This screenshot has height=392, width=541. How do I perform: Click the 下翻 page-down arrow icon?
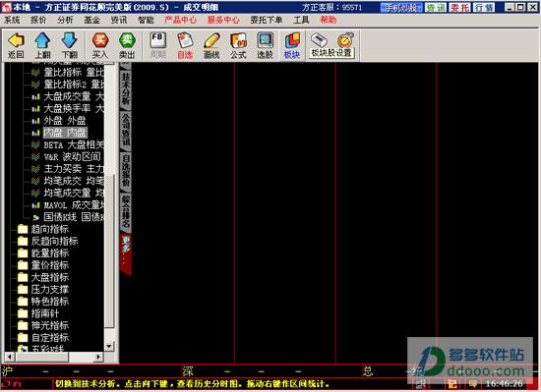pyautogui.click(x=69, y=45)
